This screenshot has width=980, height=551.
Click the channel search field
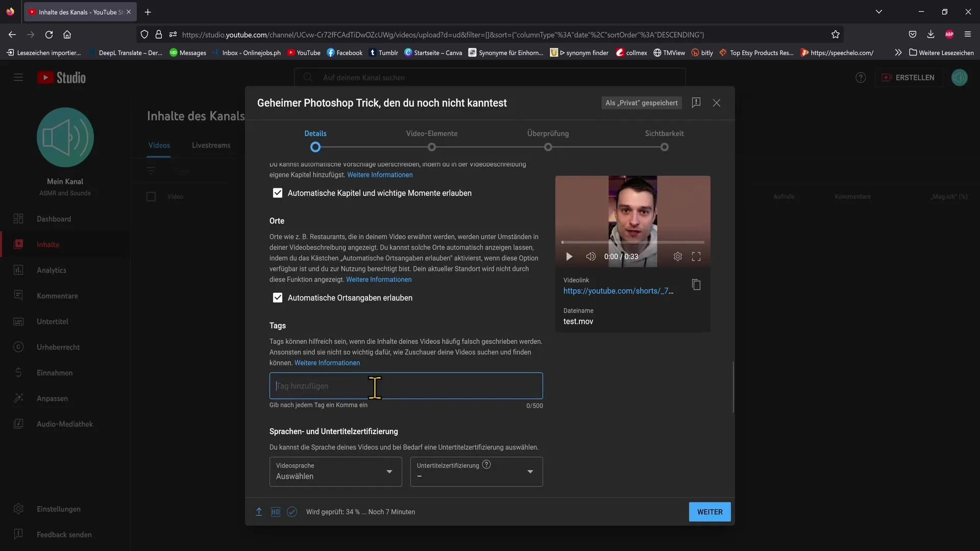tap(490, 78)
